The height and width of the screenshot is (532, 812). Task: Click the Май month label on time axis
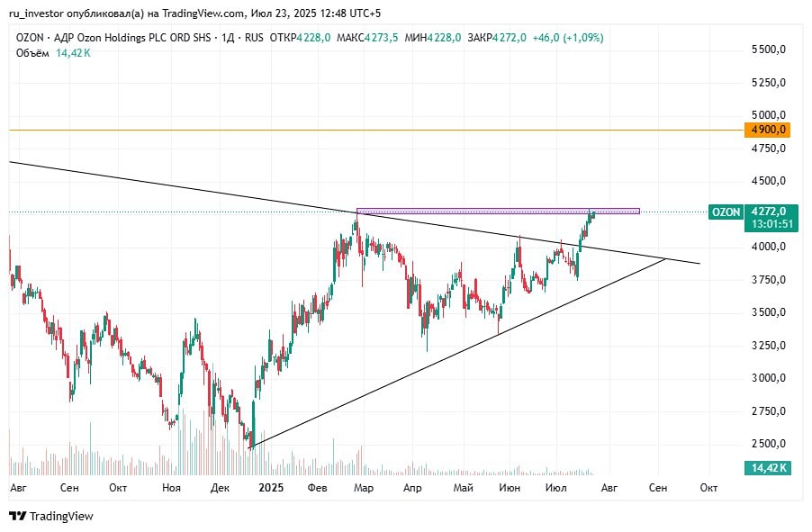point(464,488)
